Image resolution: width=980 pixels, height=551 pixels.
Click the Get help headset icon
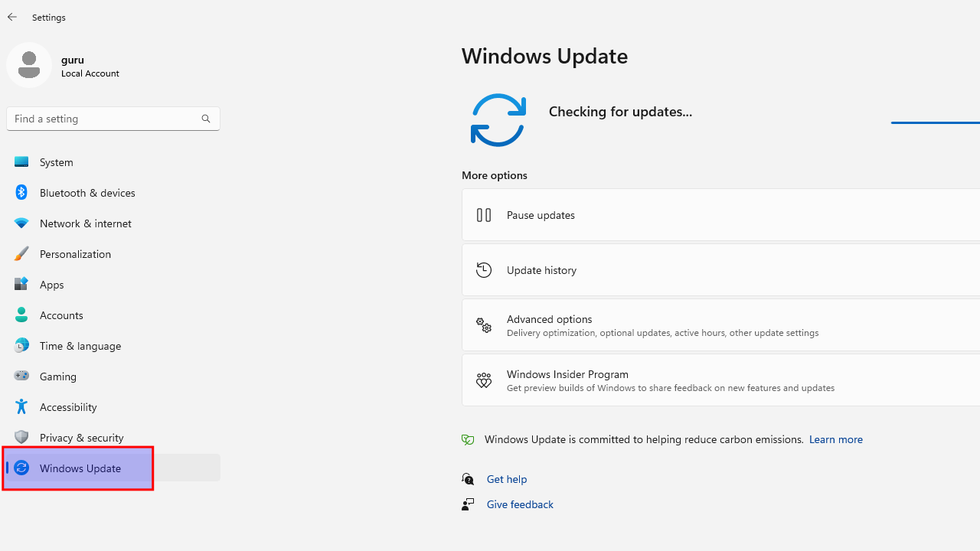pos(468,479)
